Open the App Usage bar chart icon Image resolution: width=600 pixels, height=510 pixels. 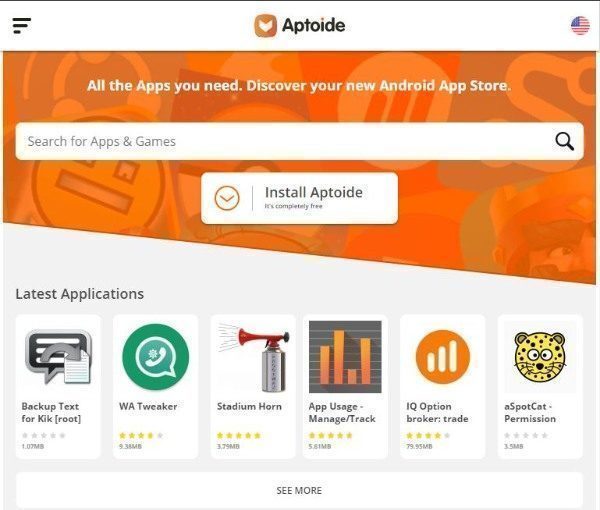coord(345,357)
